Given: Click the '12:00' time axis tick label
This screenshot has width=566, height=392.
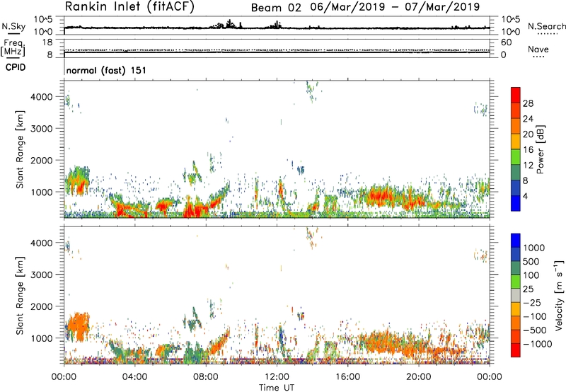Looking at the screenshot, I should 277,377.
